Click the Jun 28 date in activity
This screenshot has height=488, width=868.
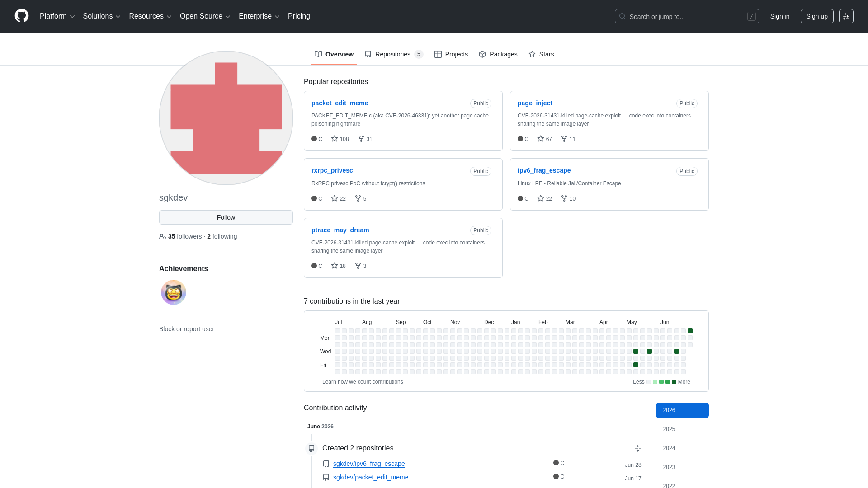coord(633,465)
